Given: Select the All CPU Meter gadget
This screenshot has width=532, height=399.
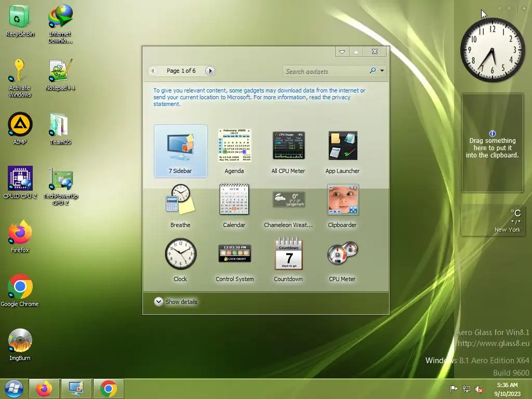Looking at the screenshot, I should [288, 151].
